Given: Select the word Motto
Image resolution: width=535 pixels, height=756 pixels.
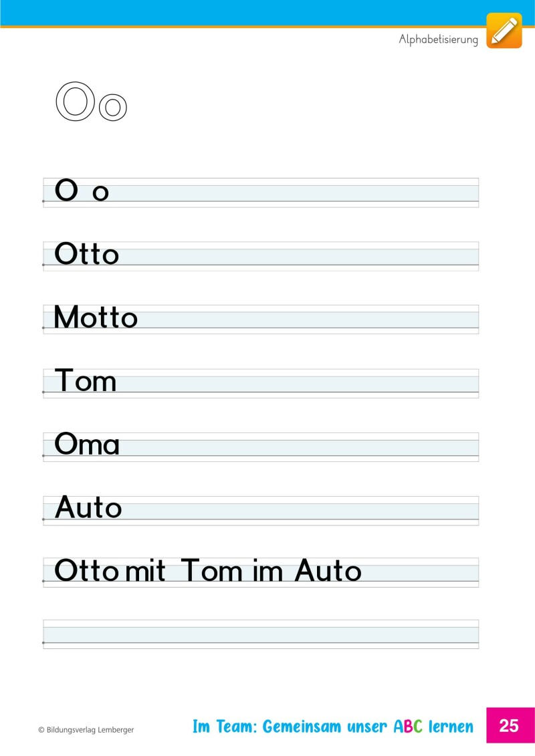Looking at the screenshot, I should coord(95,318).
